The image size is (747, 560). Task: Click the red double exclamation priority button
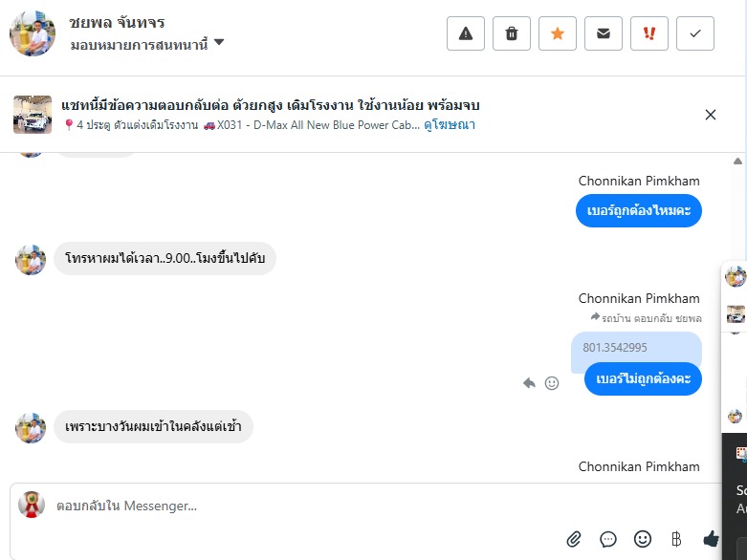[649, 33]
